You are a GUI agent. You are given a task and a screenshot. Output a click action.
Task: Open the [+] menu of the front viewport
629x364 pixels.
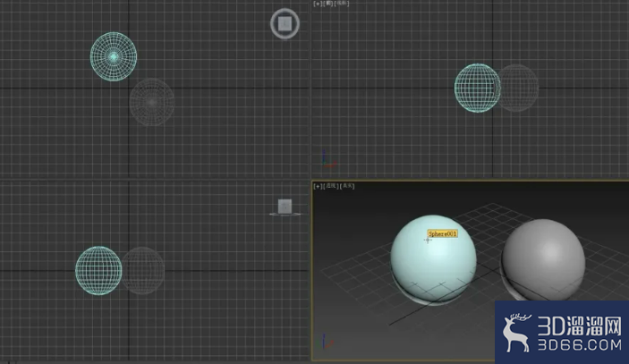click(x=318, y=4)
